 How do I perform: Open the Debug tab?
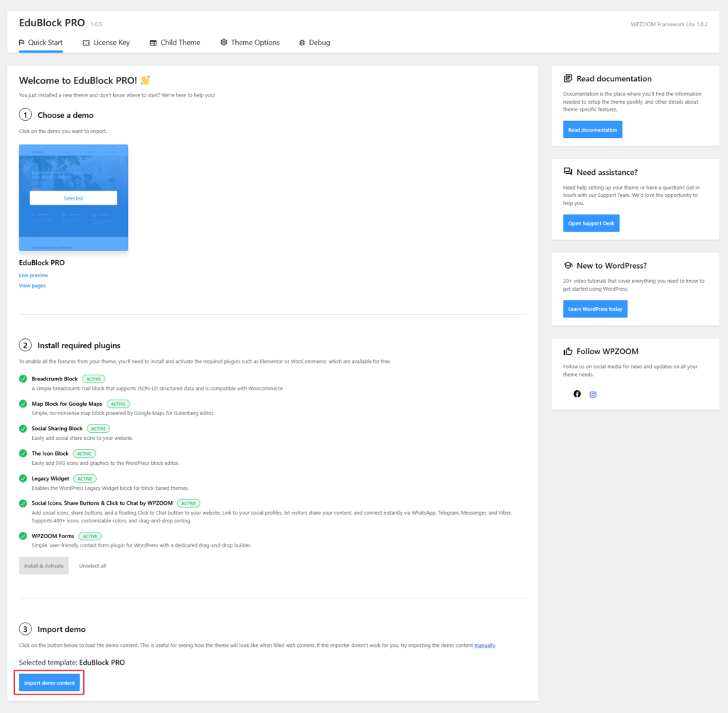click(x=314, y=42)
